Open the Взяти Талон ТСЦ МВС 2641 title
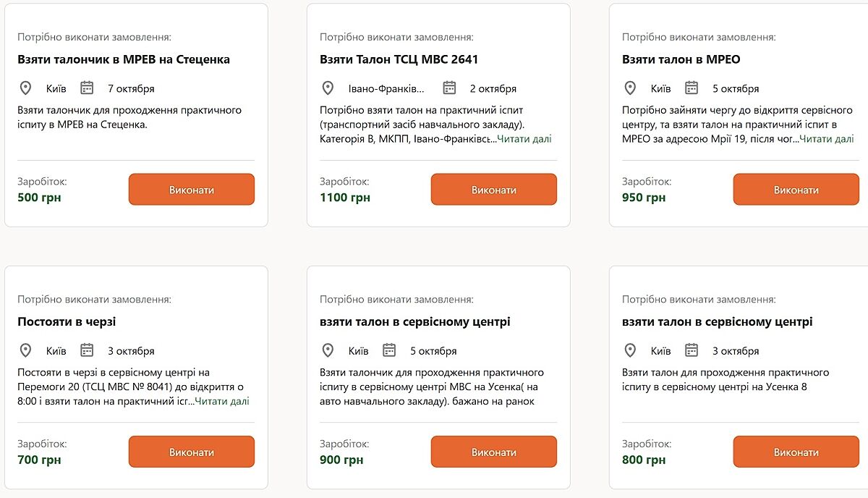This screenshot has height=498, width=868. pyautogui.click(x=399, y=59)
